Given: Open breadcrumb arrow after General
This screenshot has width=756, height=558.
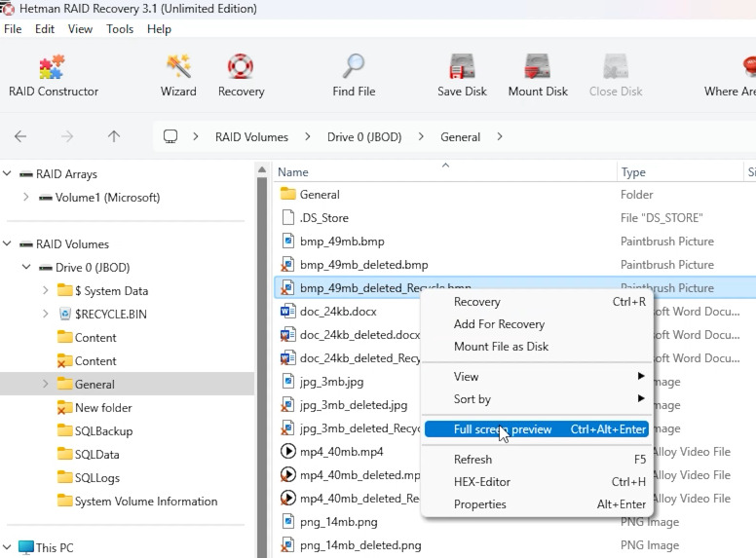Looking at the screenshot, I should (500, 137).
